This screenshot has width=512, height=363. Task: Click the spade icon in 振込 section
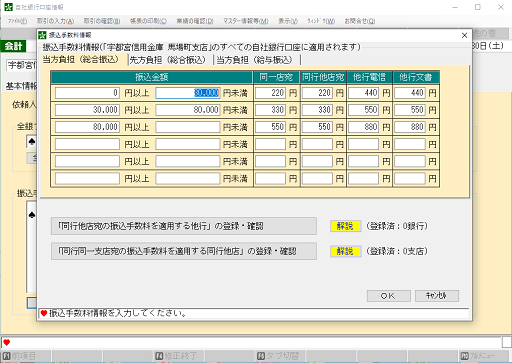point(32,215)
